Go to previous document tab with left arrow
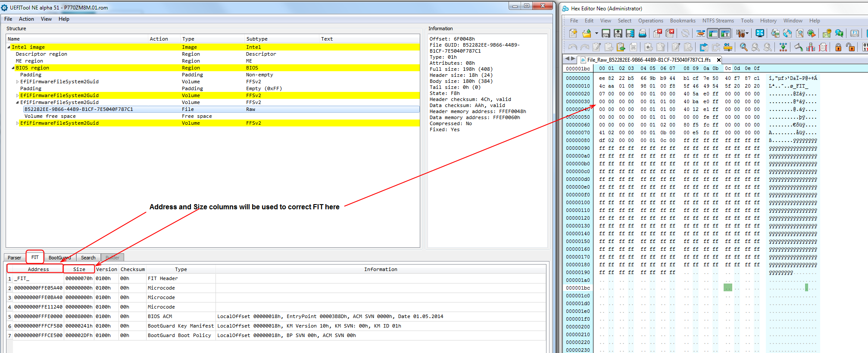 (567, 59)
